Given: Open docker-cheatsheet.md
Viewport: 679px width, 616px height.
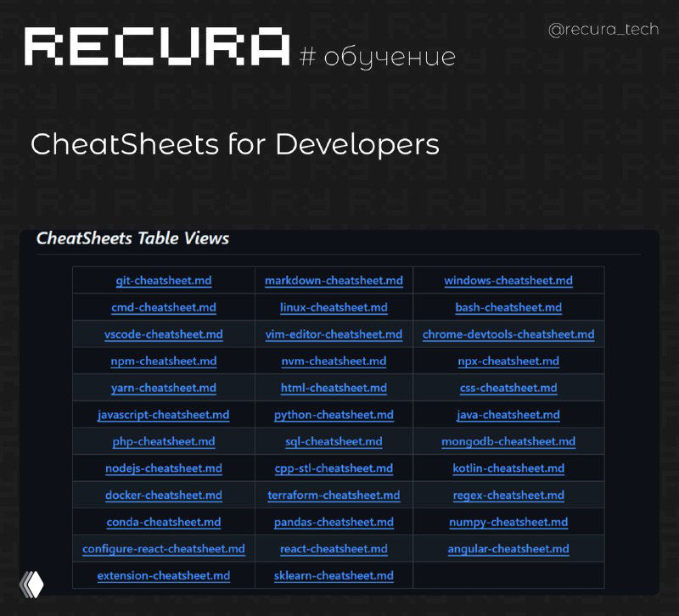Looking at the screenshot, I should pyautogui.click(x=164, y=495).
